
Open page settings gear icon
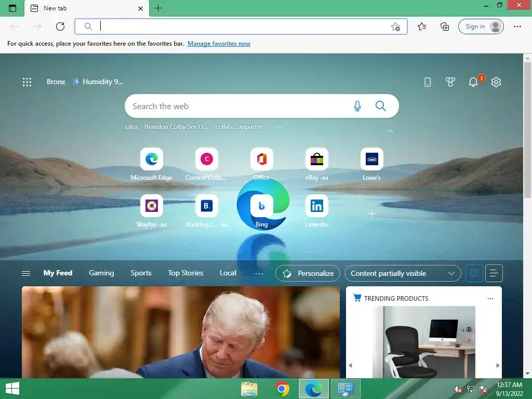click(x=496, y=82)
